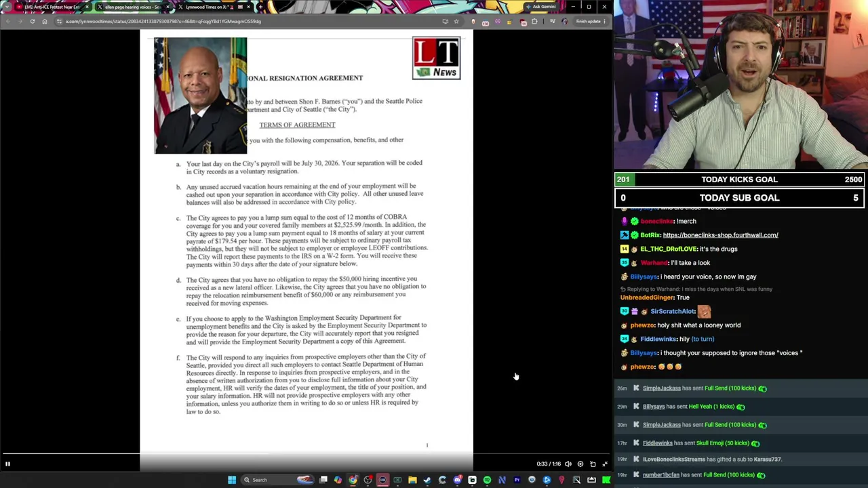The image size is (868, 488).
Task: Click the 0:33 / 1:16 video time display
Action: (549, 464)
